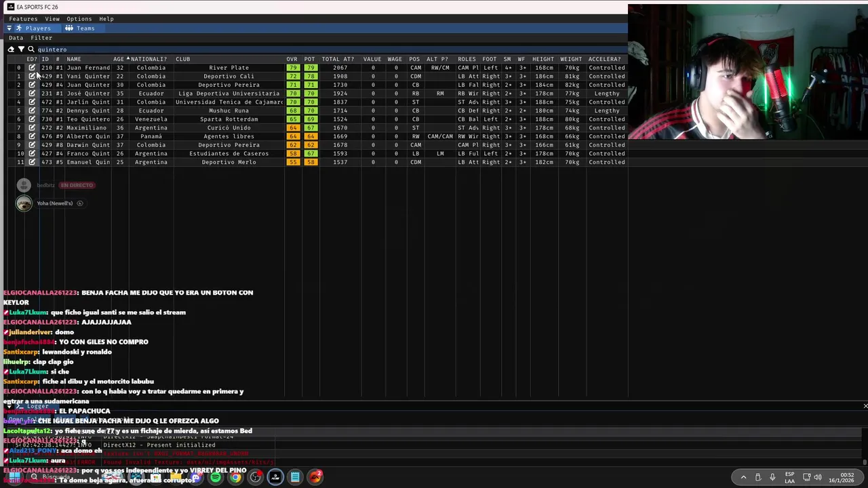Open the Data menu
The height and width of the screenshot is (488, 868).
click(16, 38)
